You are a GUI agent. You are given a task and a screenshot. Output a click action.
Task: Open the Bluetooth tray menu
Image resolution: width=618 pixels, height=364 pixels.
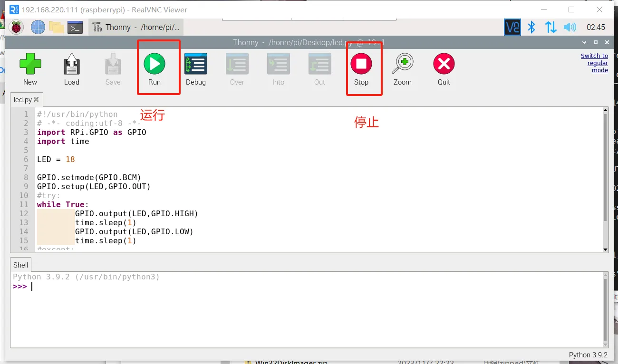[531, 28]
